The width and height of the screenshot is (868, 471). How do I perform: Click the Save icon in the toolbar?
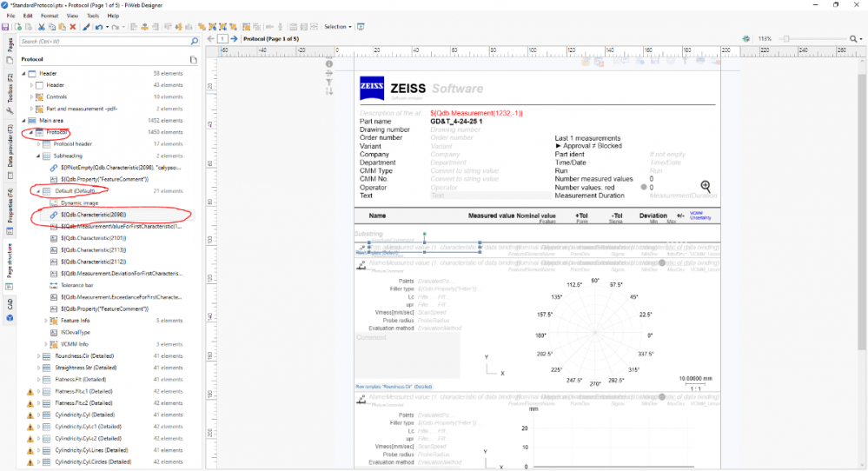pyautogui.click(x=7, y=27)
